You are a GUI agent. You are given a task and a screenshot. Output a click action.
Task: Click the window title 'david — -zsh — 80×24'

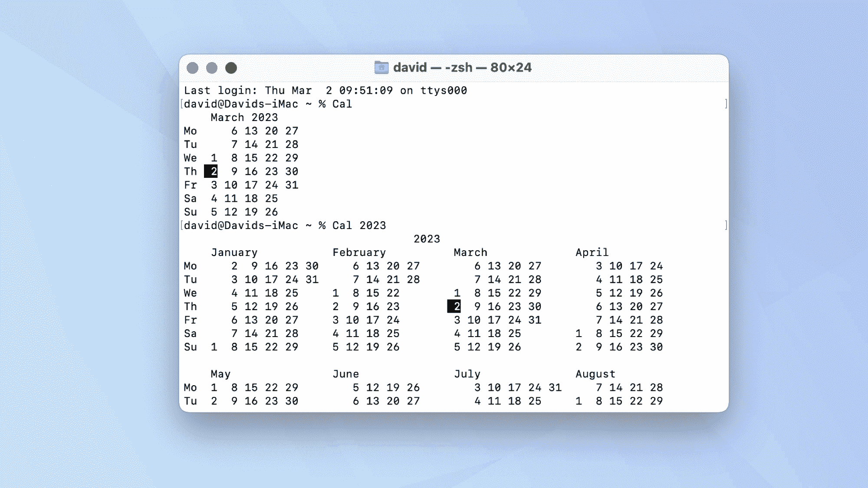point(462,68)
